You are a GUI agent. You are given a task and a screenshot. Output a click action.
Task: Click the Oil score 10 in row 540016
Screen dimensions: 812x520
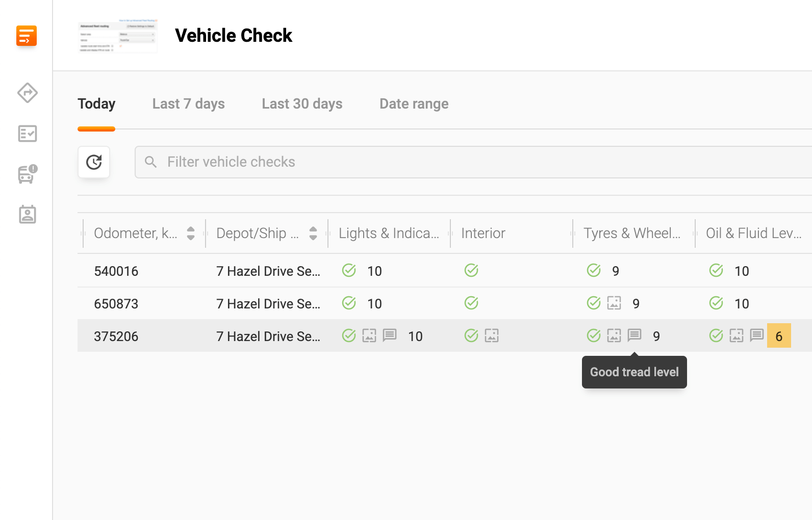(x=742, y=271)
